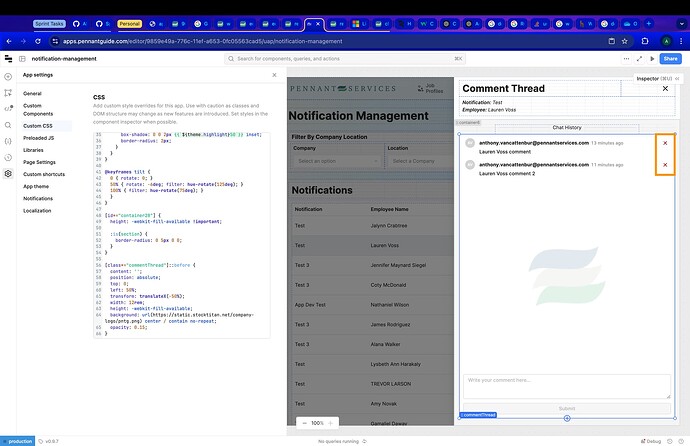Screen dimensions: 690x446
Task: Click the v0.9.7 version tag
Action: (48, 441)
